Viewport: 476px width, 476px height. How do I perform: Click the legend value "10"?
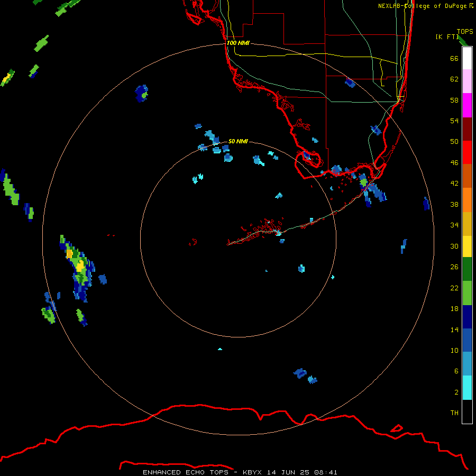tap(454, 350)
